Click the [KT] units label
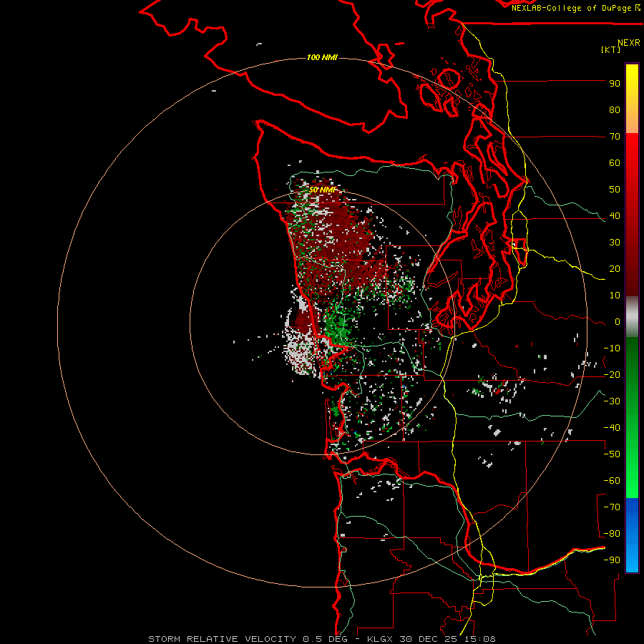This screenshot has width=644, height=644. pyautogui.click(x=611, y=49)
